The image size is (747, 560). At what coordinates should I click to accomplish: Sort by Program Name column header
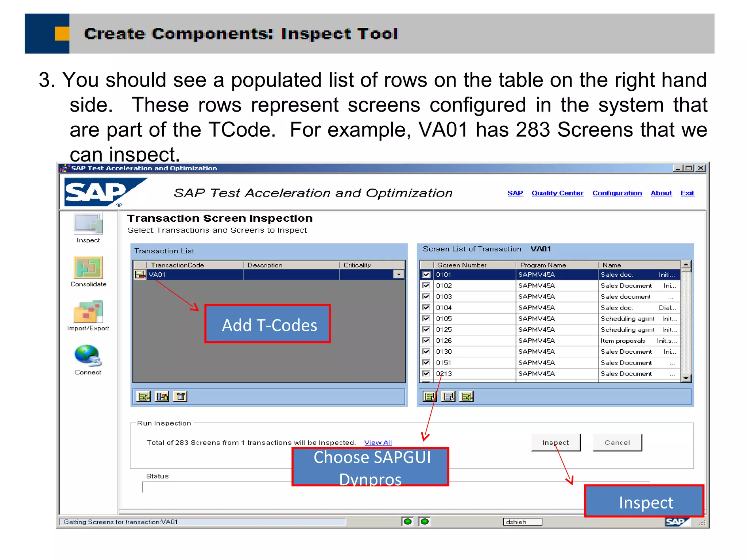tap(557, 265)
